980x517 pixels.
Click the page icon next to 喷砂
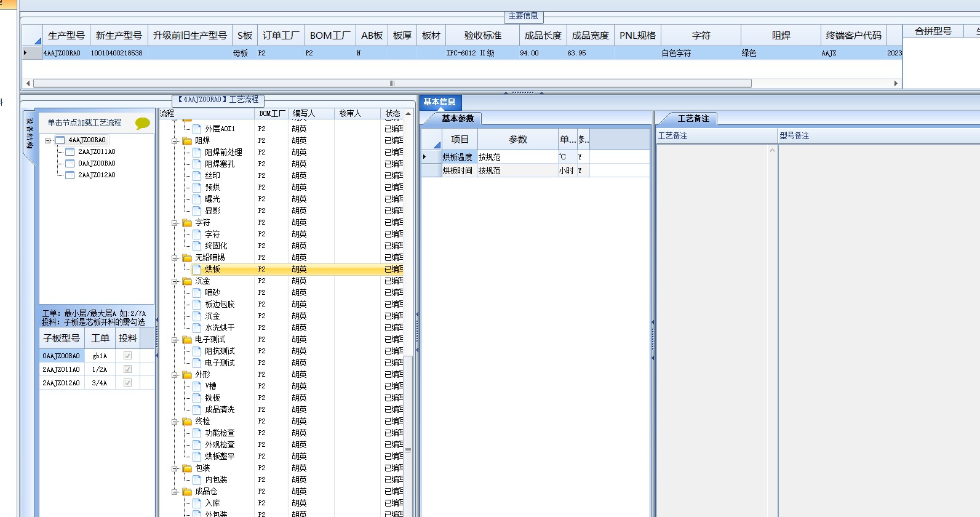point(197,292)
